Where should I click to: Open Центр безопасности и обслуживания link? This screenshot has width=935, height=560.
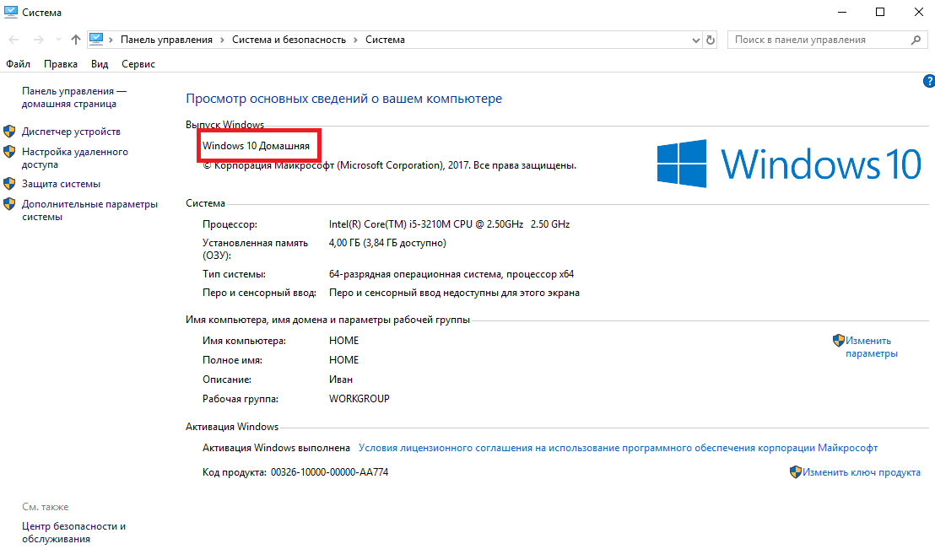(x=73, y=533)
